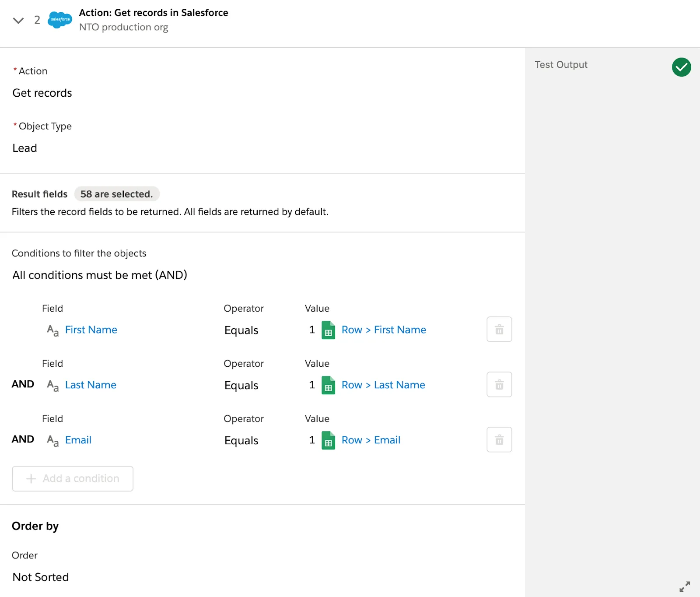Image resolution: width=700 pixels, height=597 pixels.
Task: Open the Not Sorted order dropdown
Action: pyautogui.click(x=40, y=577)
